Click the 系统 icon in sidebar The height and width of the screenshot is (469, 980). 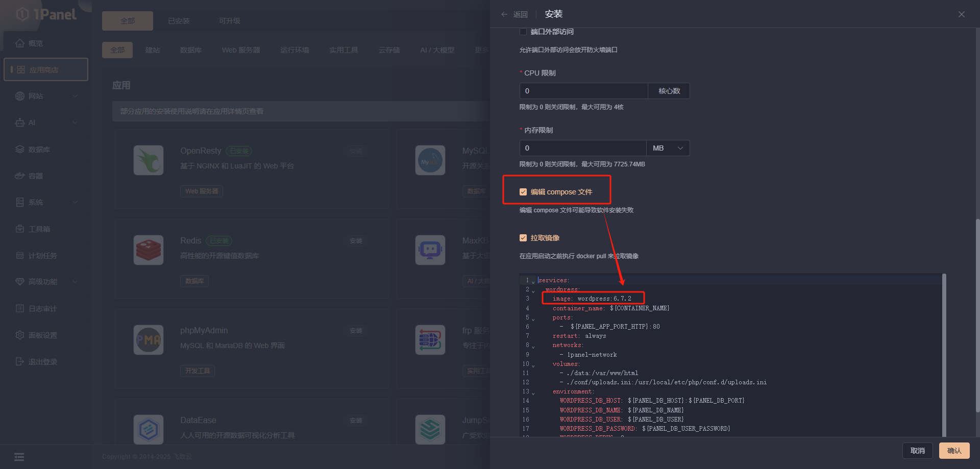coord(20,202)
